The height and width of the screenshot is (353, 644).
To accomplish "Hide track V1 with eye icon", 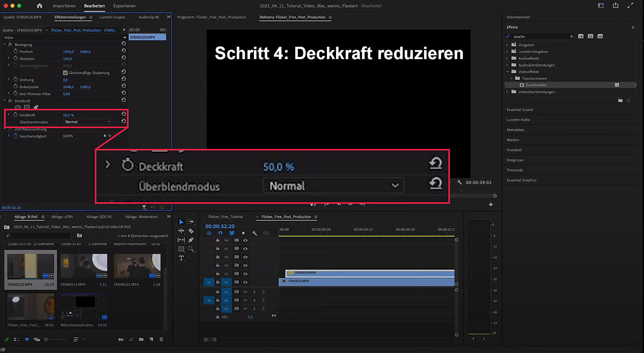I will click(x=245, y=282).
